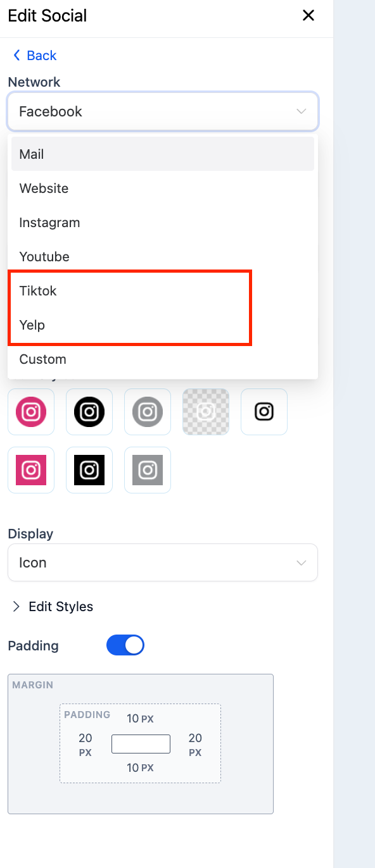Pick the Mail network option
The width and height of the screenshot is (375, 868).
pyautogui.click(x=163, y=154)
